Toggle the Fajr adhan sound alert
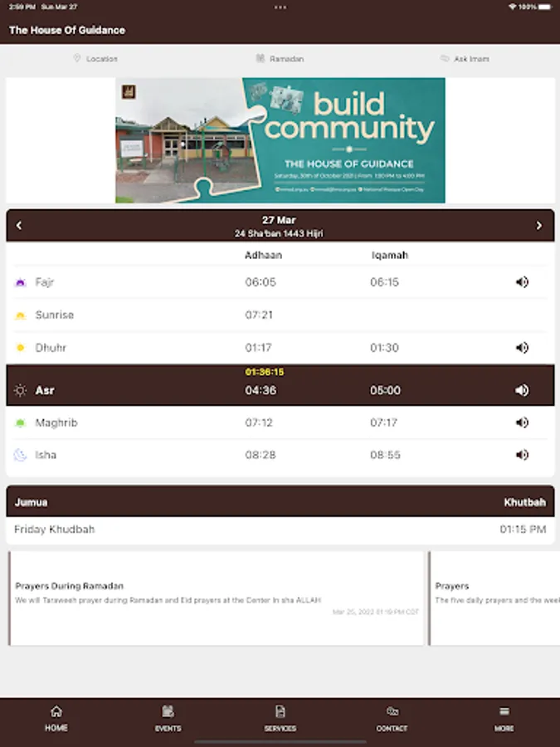 (x=522, y=282)
